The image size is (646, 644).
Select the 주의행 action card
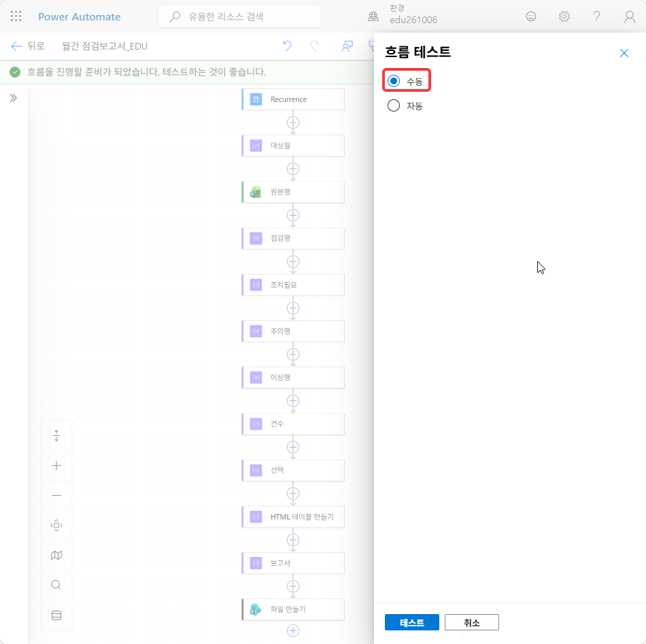tap(293, 331)
